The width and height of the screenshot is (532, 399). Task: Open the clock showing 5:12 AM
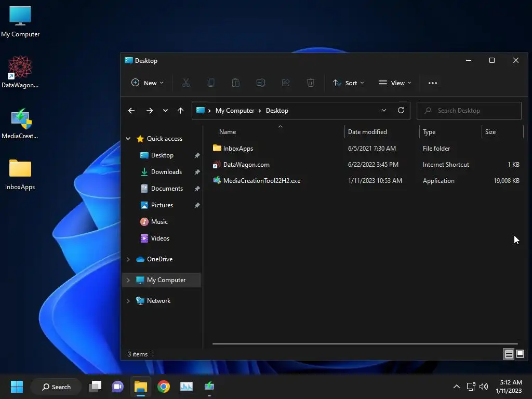click(x=509, y=387)
